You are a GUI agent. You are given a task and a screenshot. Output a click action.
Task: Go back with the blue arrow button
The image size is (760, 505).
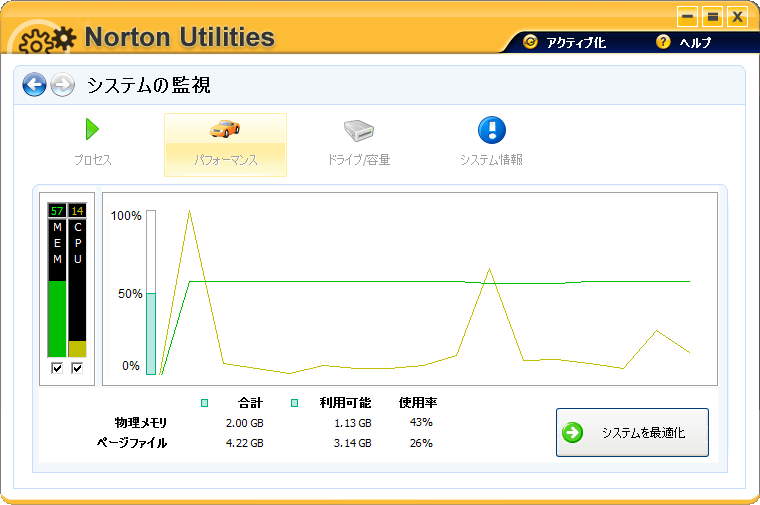[34, 85]
